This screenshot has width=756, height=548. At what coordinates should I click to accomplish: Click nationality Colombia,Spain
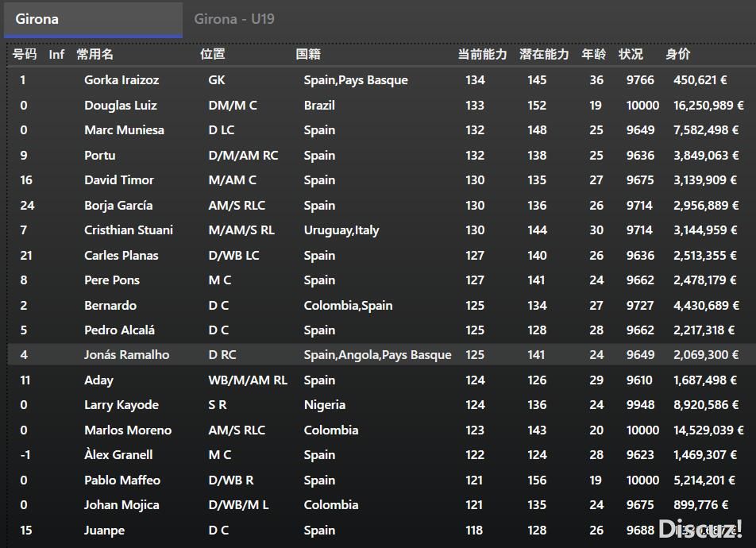348,305
